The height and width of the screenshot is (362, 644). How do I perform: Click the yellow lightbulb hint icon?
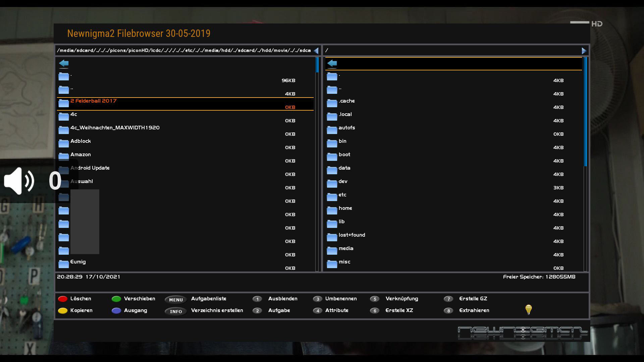click(x=528, y=309)
